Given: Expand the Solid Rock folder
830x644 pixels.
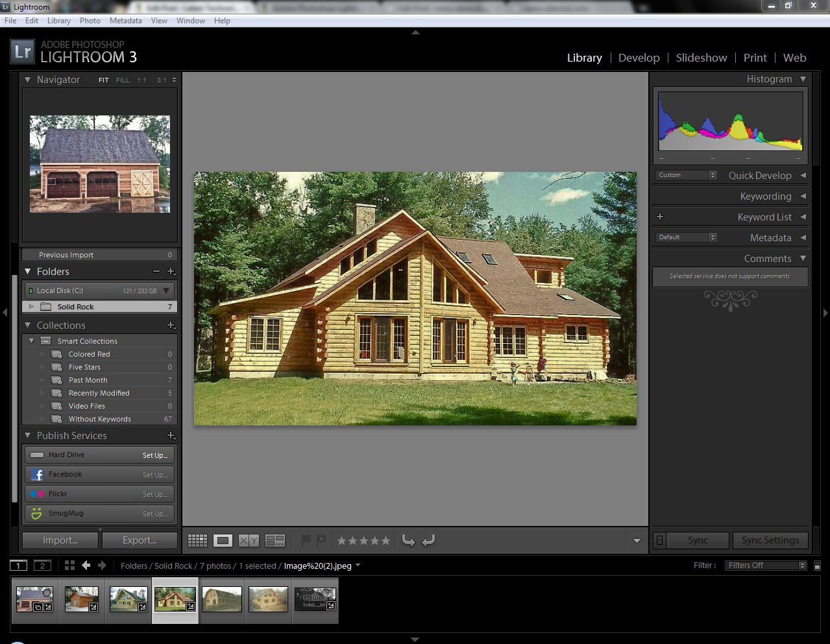Looking at the screenshot, I should pos(31,307).
